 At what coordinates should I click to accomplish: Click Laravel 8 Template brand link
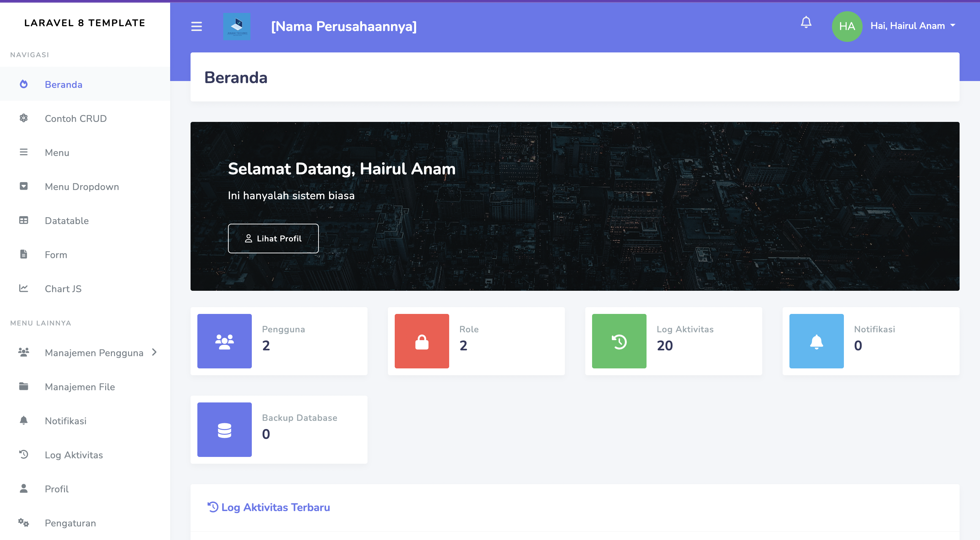(84, 23)
